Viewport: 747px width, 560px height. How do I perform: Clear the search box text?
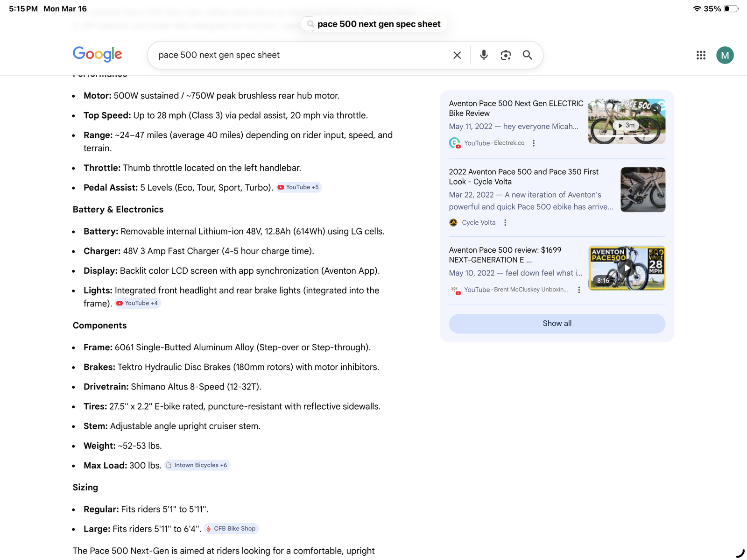(457, 55)
